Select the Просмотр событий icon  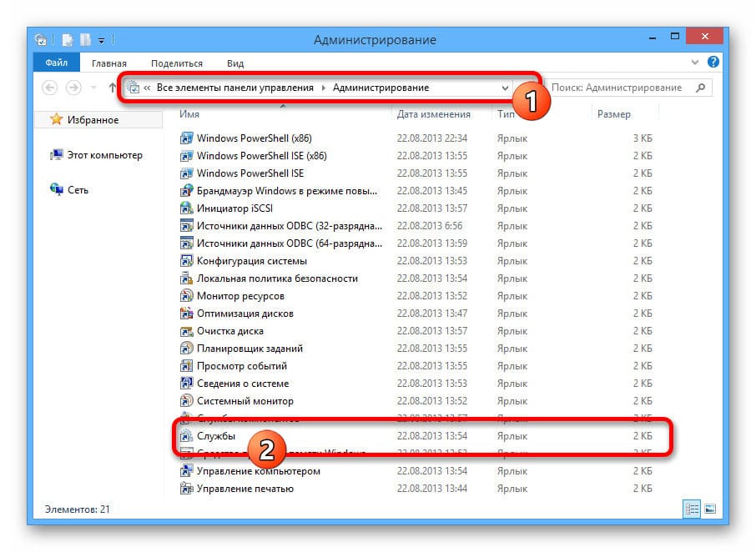(187, 366)
